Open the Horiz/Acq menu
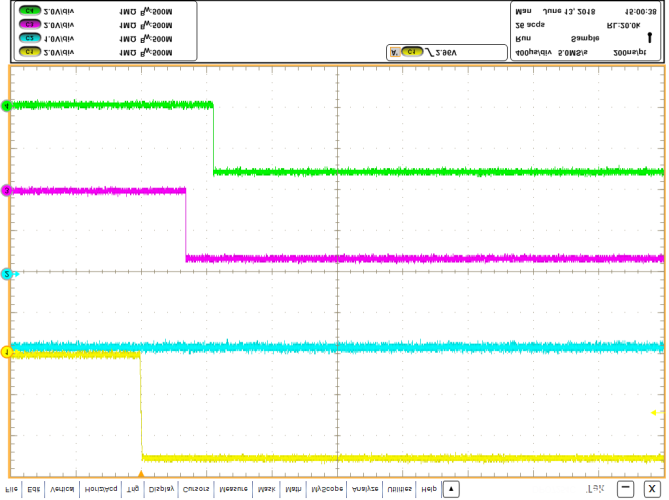The image size is (669, 500). coord(101,489)
